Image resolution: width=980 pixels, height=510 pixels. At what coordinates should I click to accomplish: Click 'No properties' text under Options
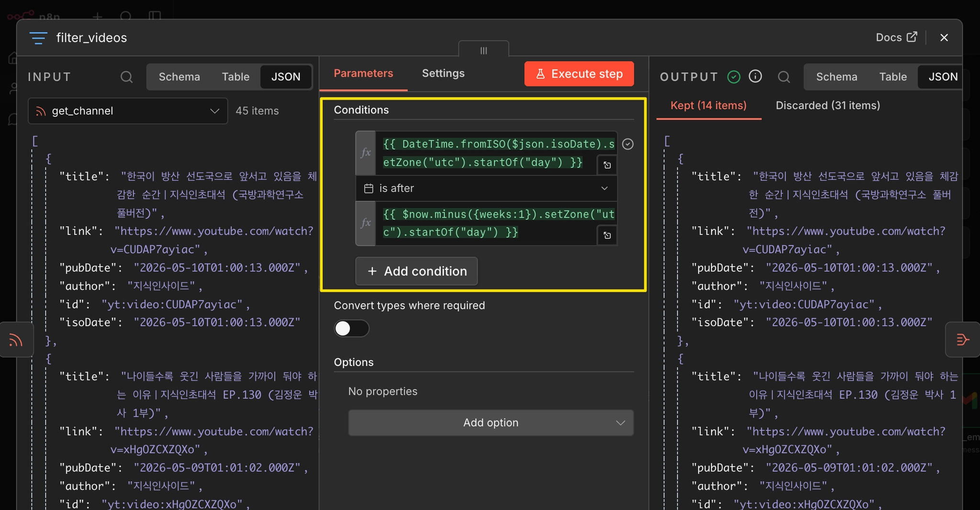[383, 391]
